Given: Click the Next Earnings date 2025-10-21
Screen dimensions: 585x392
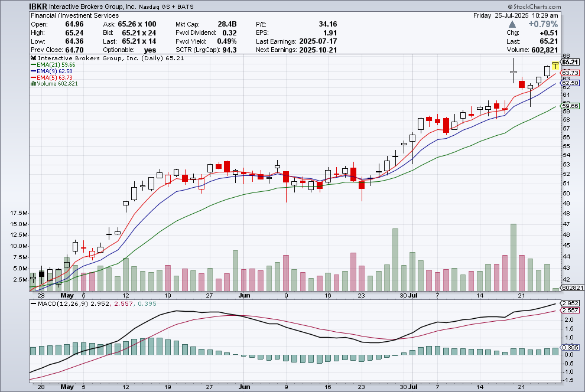Looking at the screenshot, I should [318, 50].
